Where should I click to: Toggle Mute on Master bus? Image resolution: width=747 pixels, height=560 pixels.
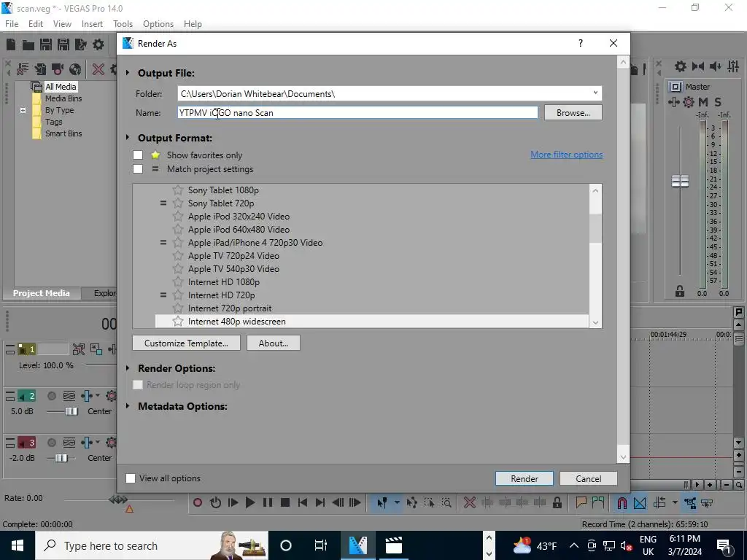tap(703, 102)
